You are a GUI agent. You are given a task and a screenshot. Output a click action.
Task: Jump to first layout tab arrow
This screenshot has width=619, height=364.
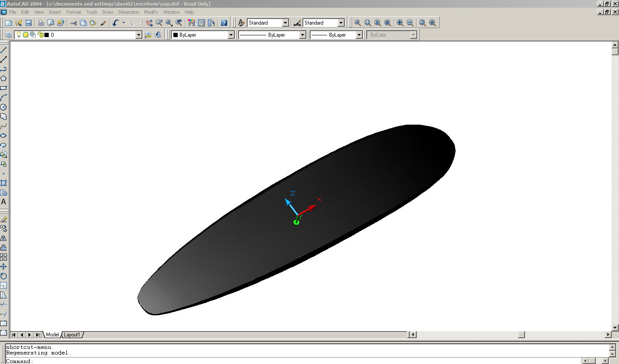point(14,335)
